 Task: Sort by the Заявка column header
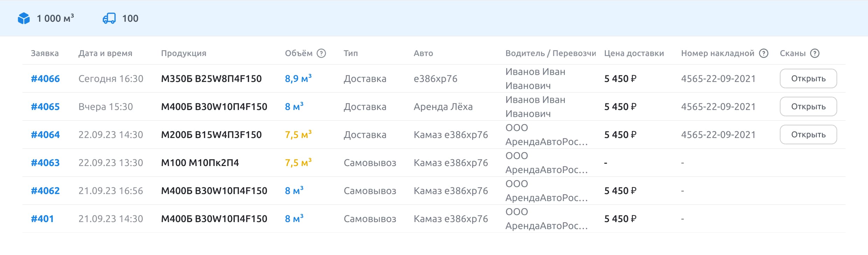click(45, 53)
